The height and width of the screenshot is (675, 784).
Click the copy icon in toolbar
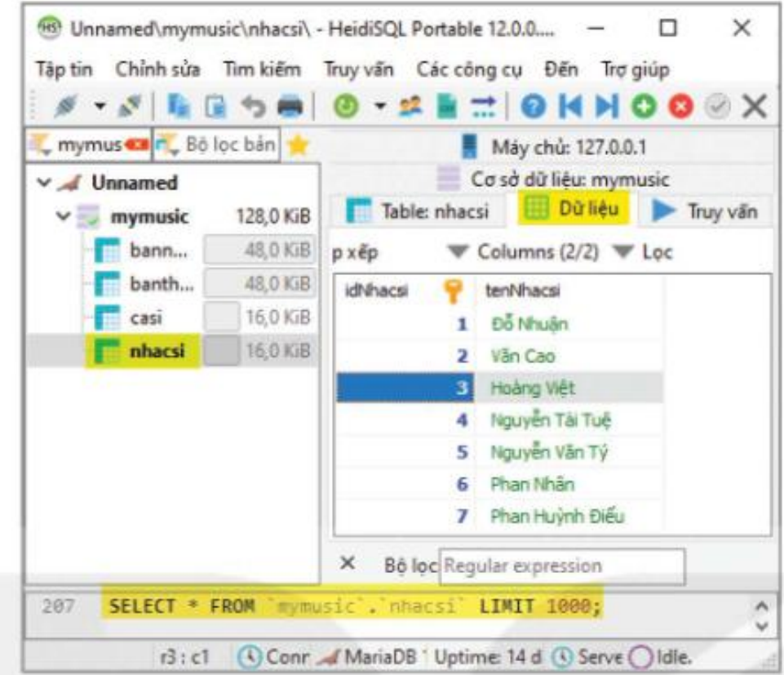[x=179, y=106]
